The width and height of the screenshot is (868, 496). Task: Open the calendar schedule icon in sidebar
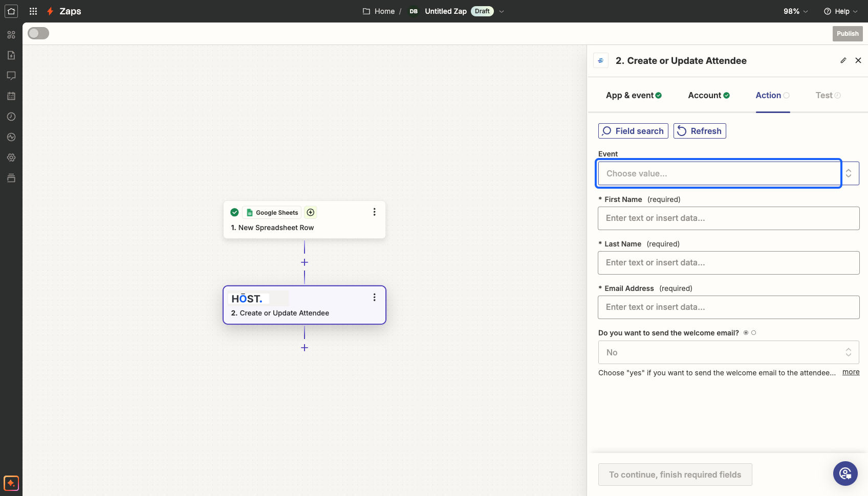click(x=11, y=96)
